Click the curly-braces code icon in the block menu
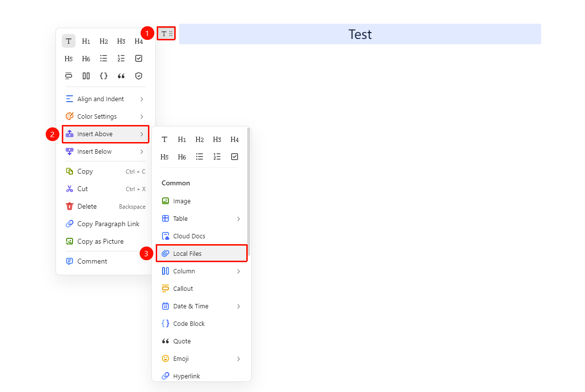The height and width of the screenshot is (392, 585). coord(104,76)
